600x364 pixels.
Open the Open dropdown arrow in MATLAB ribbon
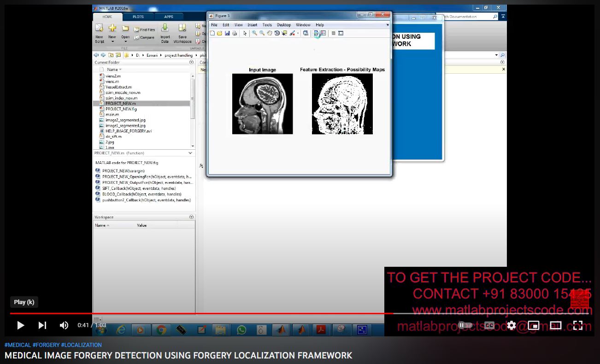pos(125,41)
